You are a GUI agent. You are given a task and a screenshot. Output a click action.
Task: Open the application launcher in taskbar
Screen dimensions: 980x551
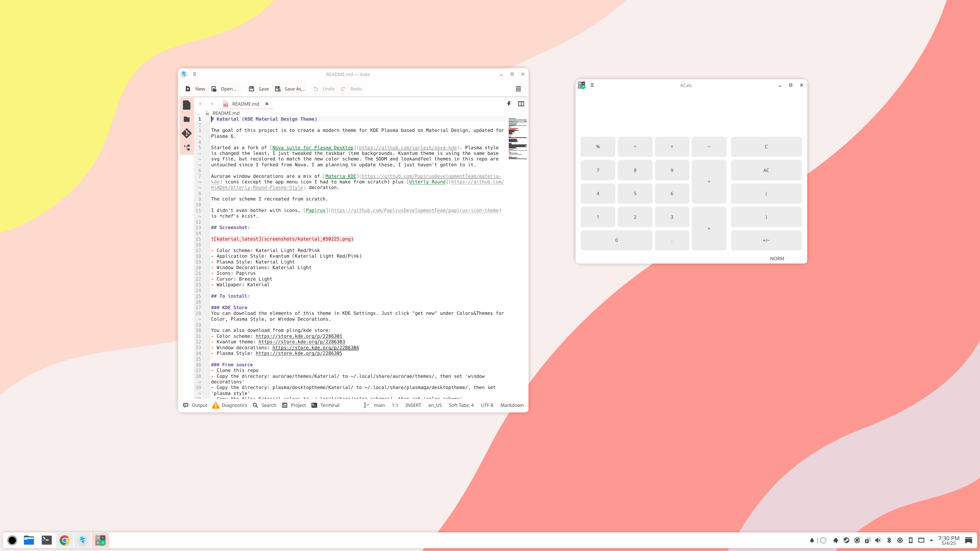pos(12,540)
